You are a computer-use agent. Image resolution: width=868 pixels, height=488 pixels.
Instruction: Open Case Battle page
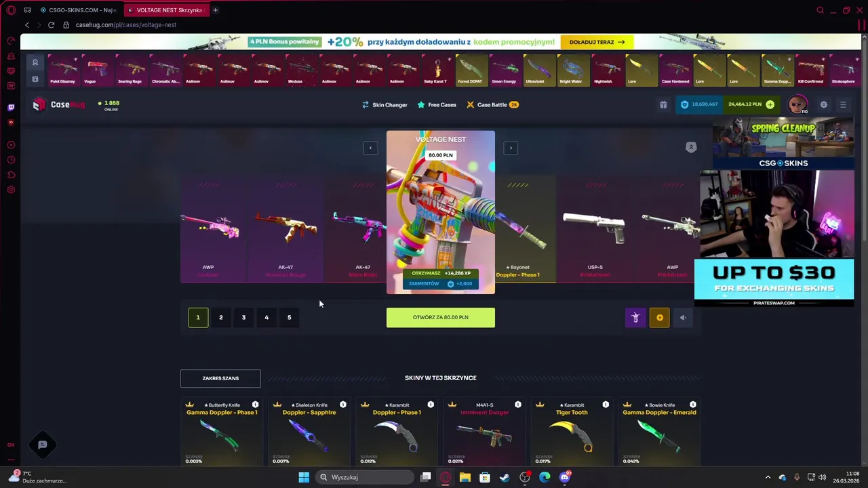pyautogui.click(x=492, y=105)
